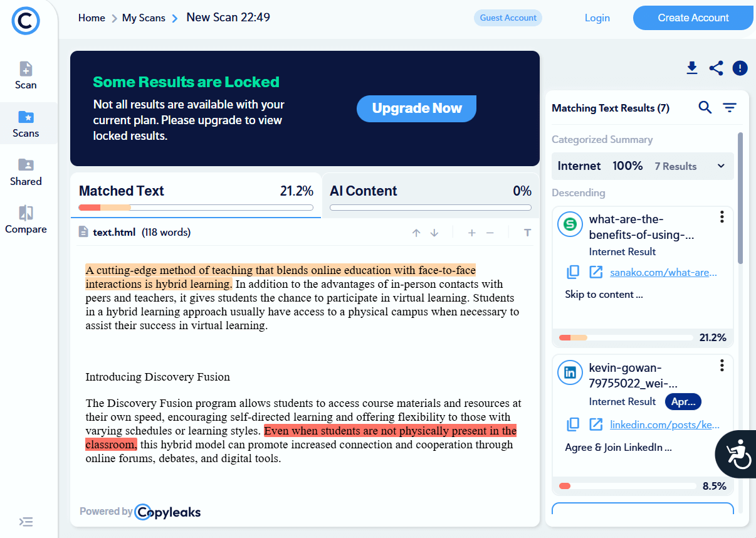The width and height of the screenshot is (756, 538).
Task: Click the Copyleaks logo icon
Action: point(26,21)
